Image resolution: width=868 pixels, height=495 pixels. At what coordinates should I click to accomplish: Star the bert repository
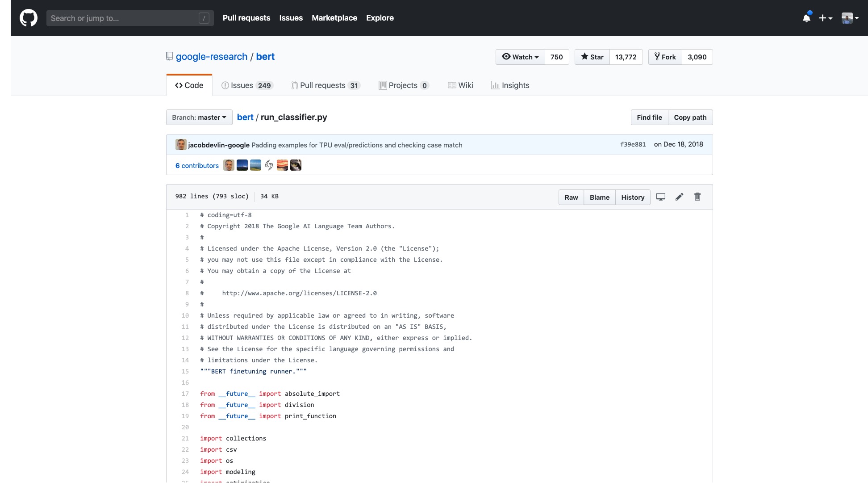click(592, 57)
